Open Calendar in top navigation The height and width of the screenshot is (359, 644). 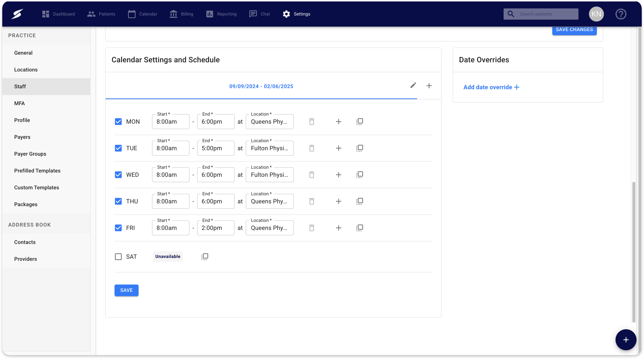click(142, 14)
